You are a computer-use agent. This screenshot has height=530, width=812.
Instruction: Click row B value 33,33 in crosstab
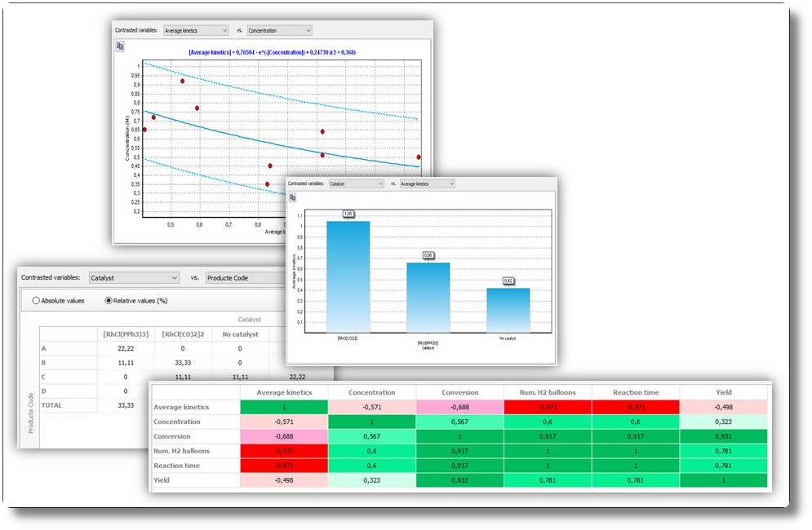(183, 363)
